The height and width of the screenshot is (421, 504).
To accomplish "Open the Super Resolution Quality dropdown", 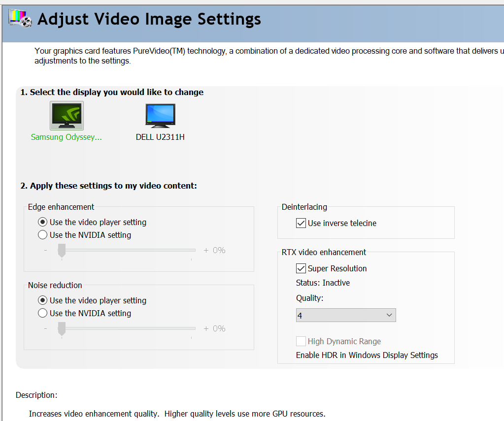I will pyautogui.click(x=346, y=315).
